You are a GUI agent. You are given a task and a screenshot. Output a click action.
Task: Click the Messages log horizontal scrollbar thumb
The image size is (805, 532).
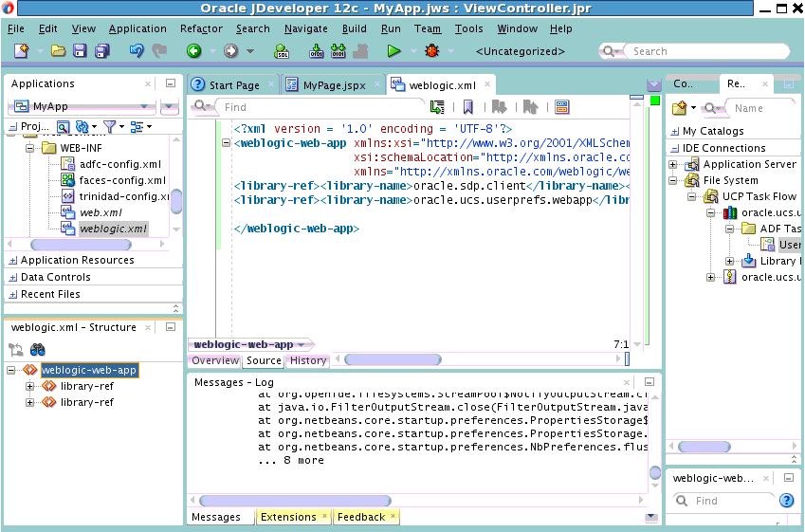coord(295,500)
